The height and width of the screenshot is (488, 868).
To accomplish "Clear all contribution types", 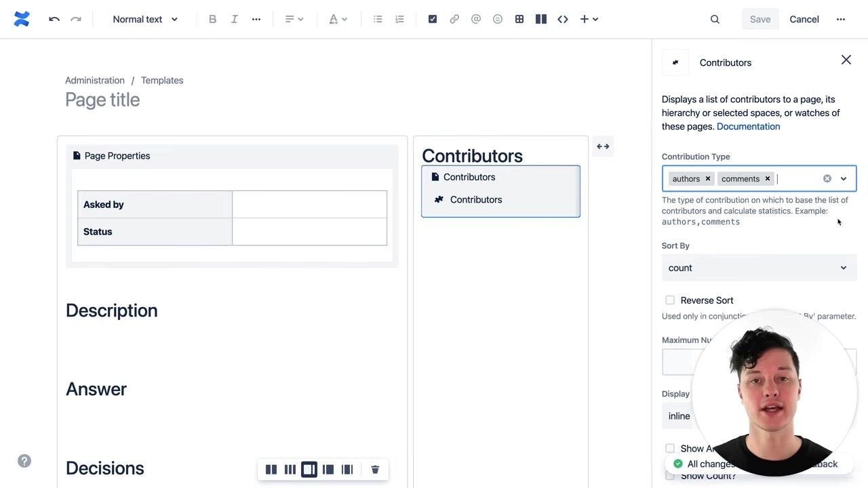I will (827, 179).
